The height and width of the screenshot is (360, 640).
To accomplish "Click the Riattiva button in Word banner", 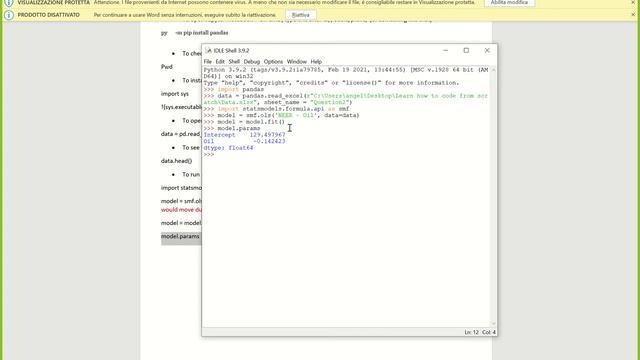I will pyautogui.click(x=301, y=15).
